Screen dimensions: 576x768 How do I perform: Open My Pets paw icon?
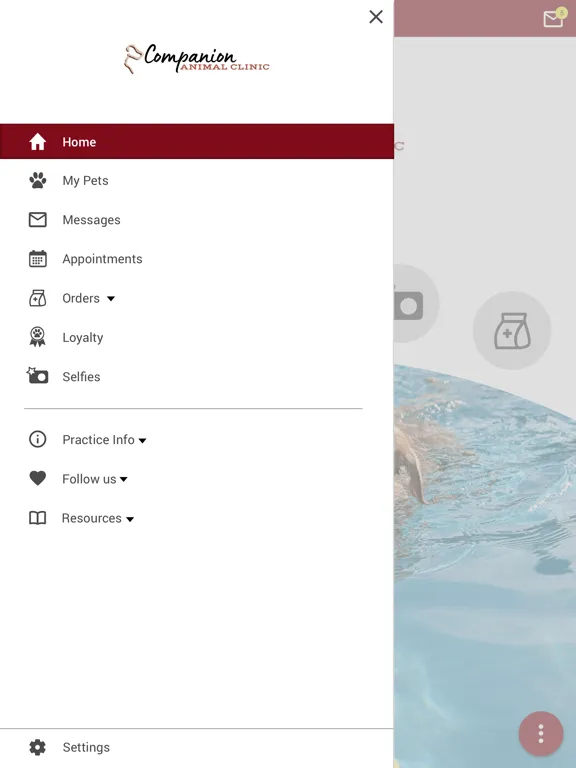pyautogui.click(x=37, y=181)
